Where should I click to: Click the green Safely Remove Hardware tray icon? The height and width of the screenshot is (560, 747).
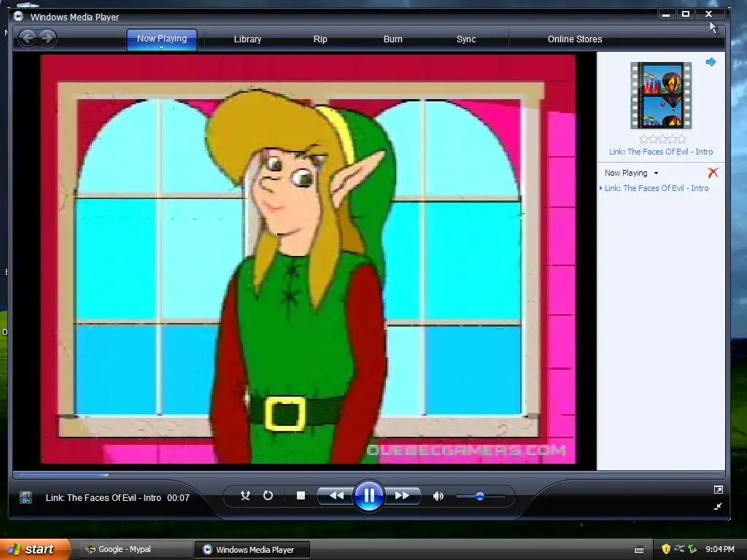coord(692,550)
